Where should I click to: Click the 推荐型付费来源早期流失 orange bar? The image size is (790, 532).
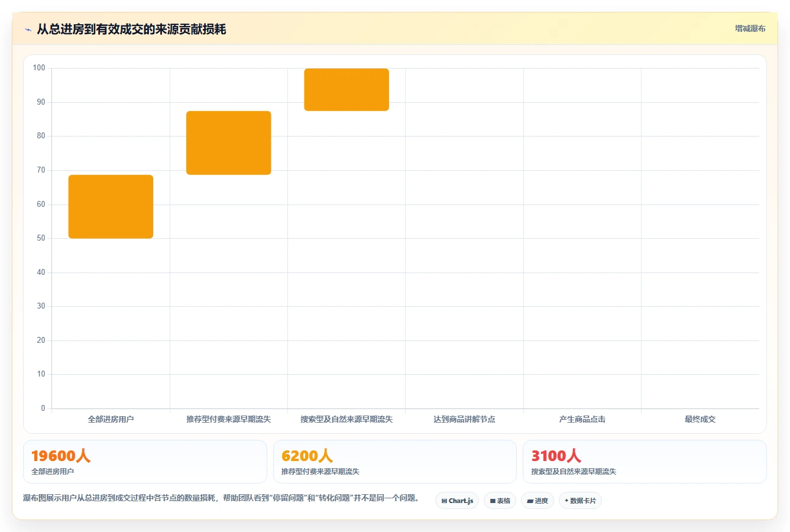point(228,142)
